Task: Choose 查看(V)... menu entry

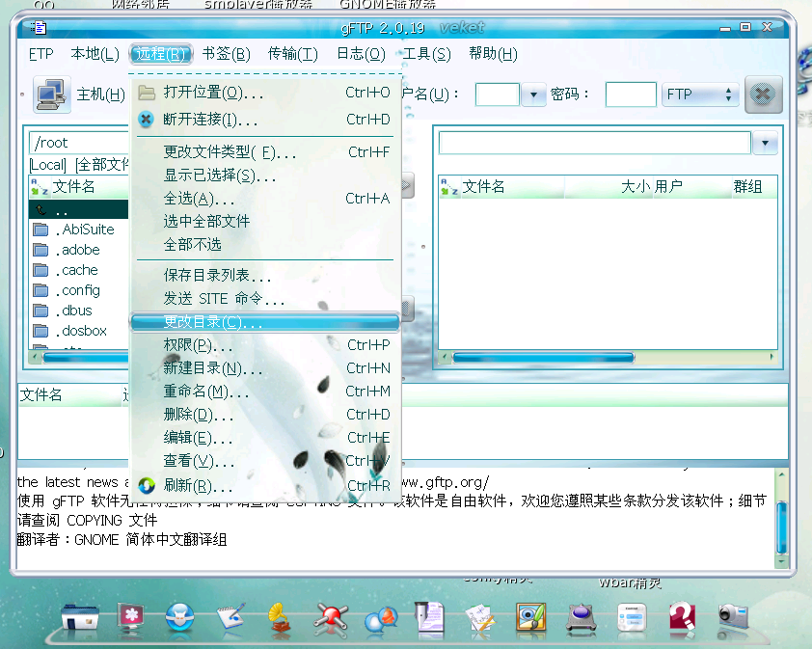Action: click(264, 461)
